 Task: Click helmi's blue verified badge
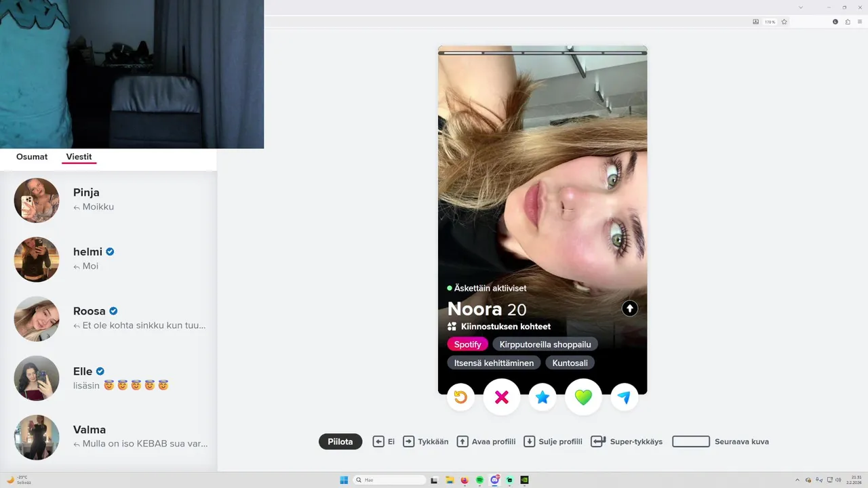110,251
